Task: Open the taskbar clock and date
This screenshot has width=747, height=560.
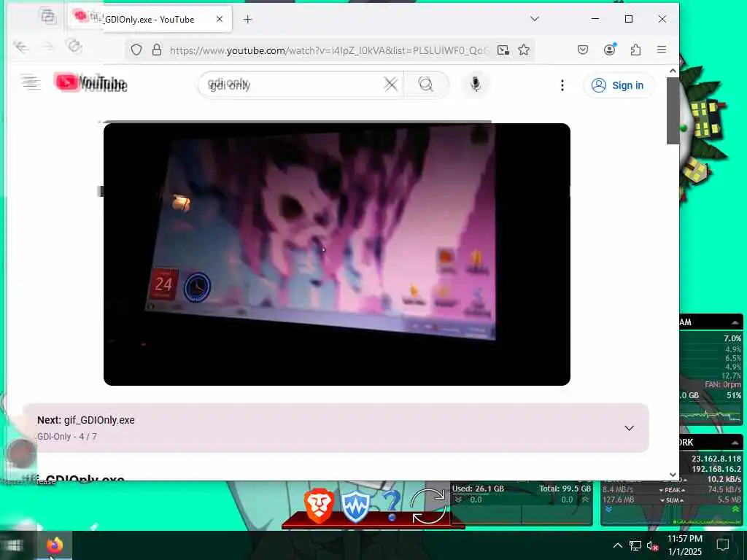Action: click(684, 545)
